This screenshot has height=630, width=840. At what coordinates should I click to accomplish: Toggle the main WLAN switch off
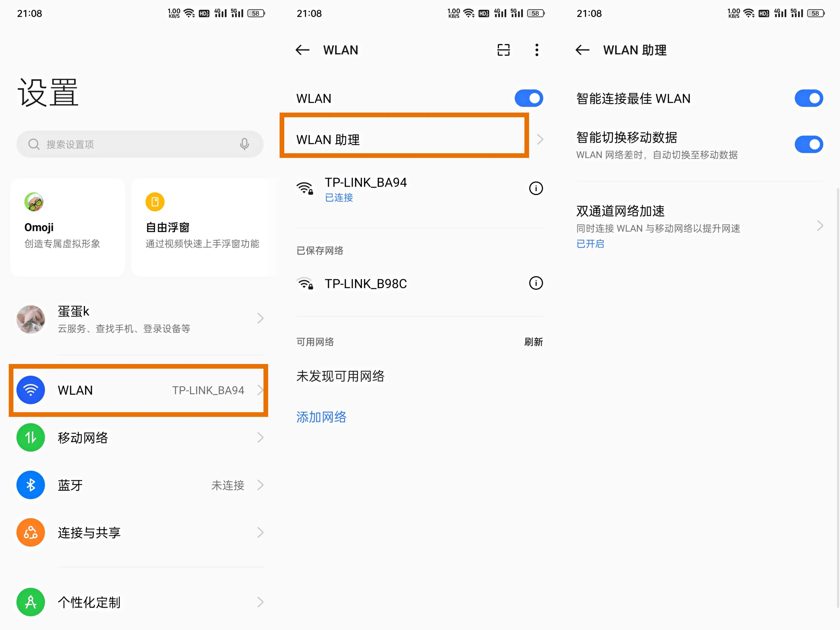(529, 98)
